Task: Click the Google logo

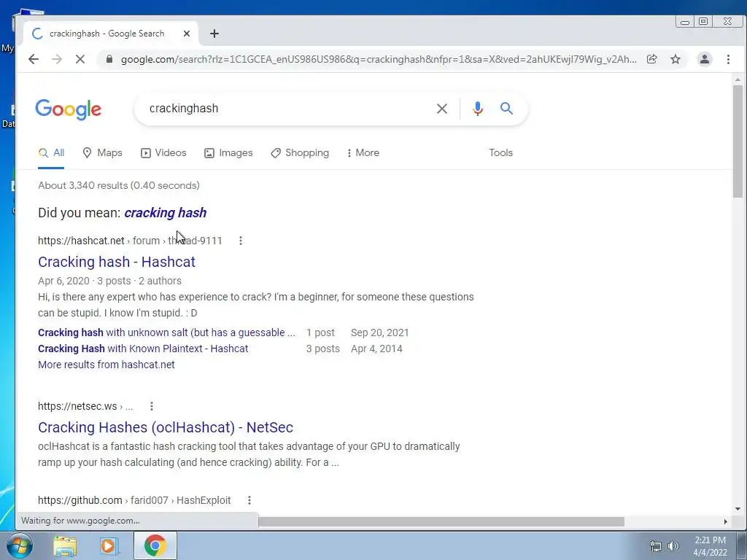Action: [68, 109]
